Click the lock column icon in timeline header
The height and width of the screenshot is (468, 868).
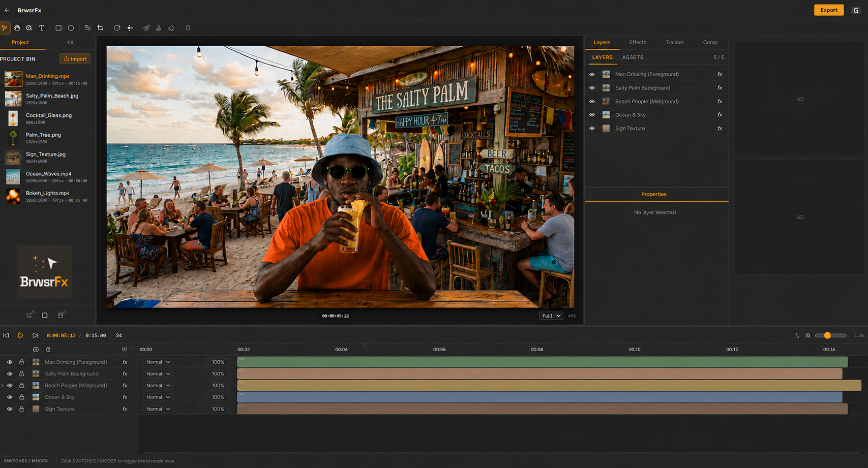(x=48, y=350)
